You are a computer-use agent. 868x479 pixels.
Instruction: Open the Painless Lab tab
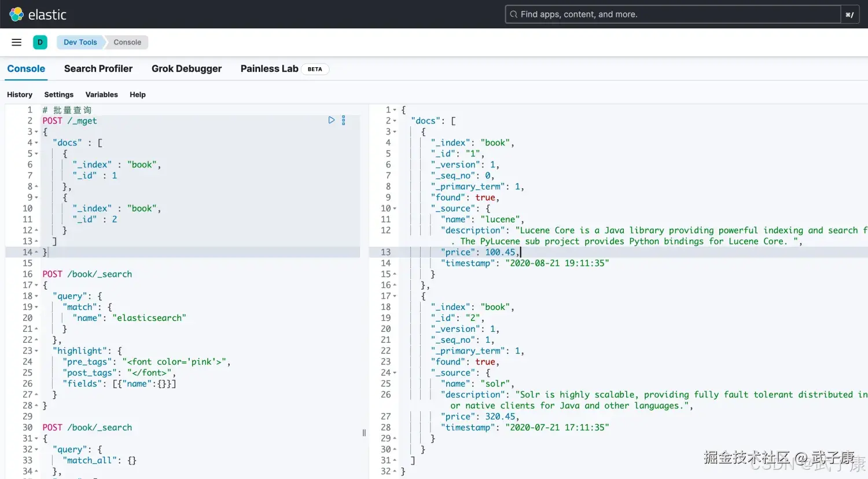[269, 69]
